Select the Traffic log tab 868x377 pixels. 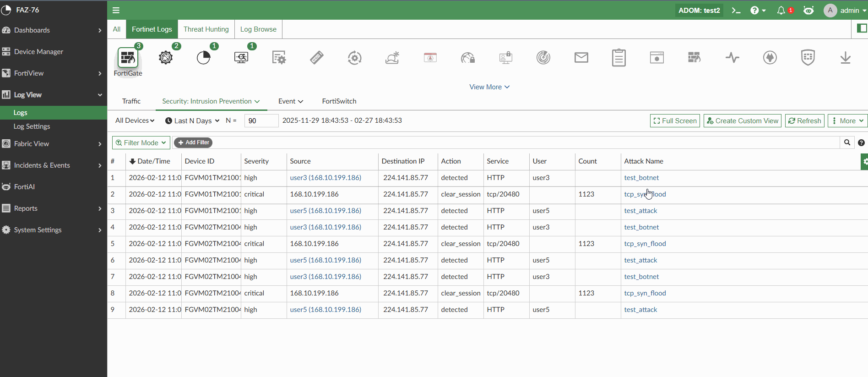[131, 101]
